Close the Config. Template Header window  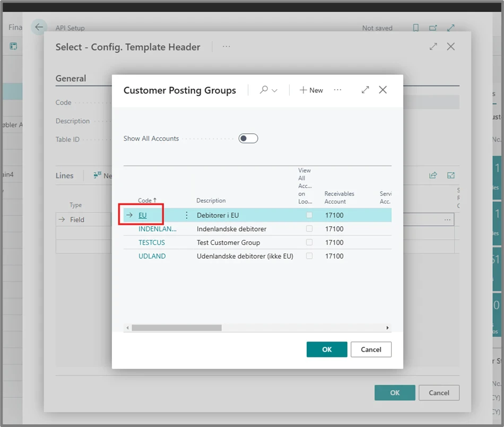450,46
